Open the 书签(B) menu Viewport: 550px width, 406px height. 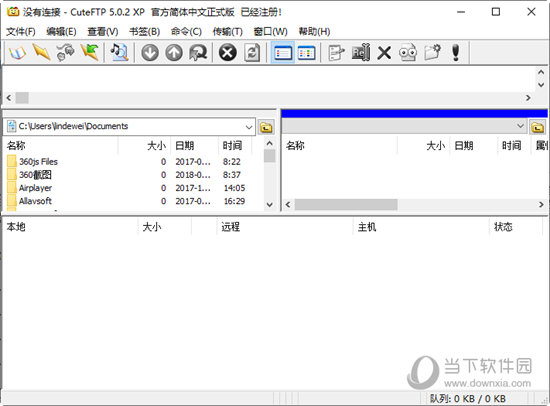click(144, 32)
